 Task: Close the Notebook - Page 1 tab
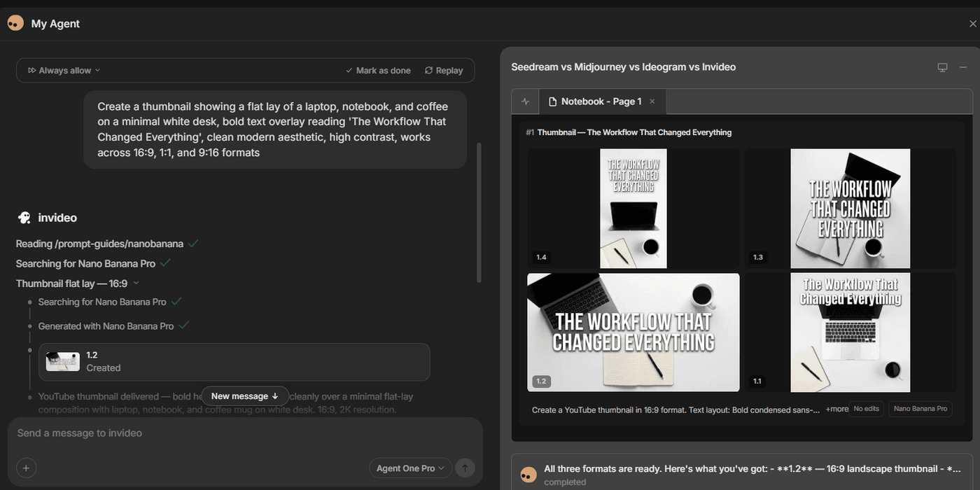coord(652,101)
